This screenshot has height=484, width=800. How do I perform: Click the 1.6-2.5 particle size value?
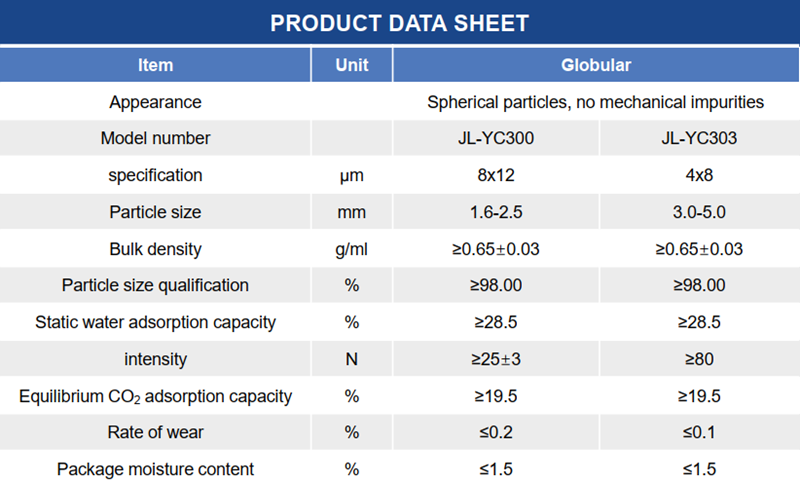(496, 212)
